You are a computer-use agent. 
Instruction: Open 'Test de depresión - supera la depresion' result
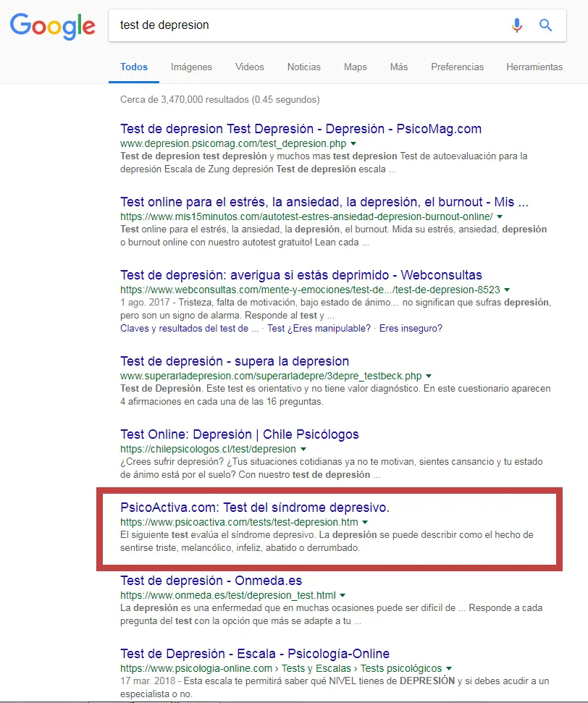coord(235,361)
